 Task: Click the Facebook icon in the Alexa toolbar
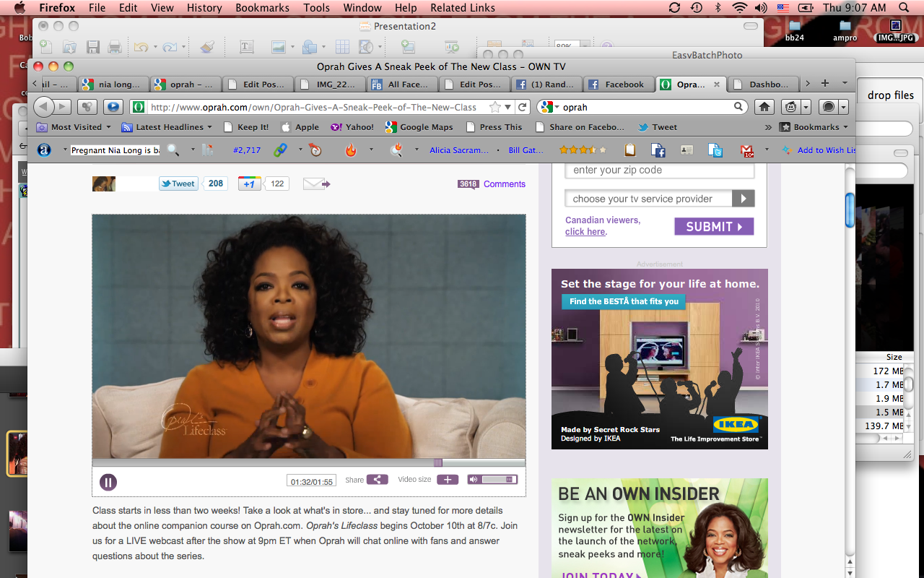pyautogui.click(x=658, y=150)
